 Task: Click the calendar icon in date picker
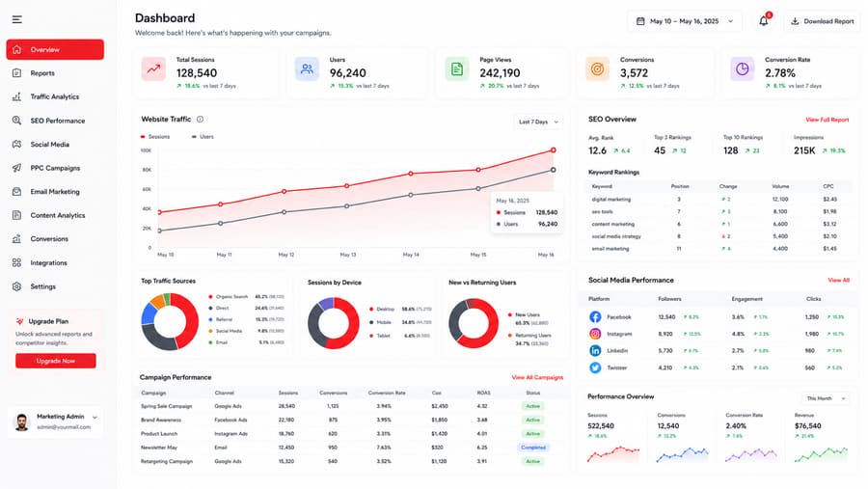tap(640, 21)
